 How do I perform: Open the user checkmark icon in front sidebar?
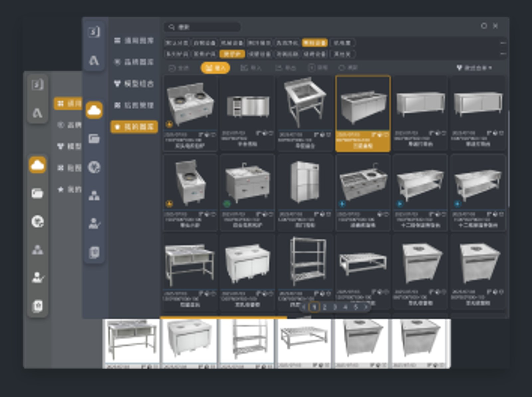(94, 223)
